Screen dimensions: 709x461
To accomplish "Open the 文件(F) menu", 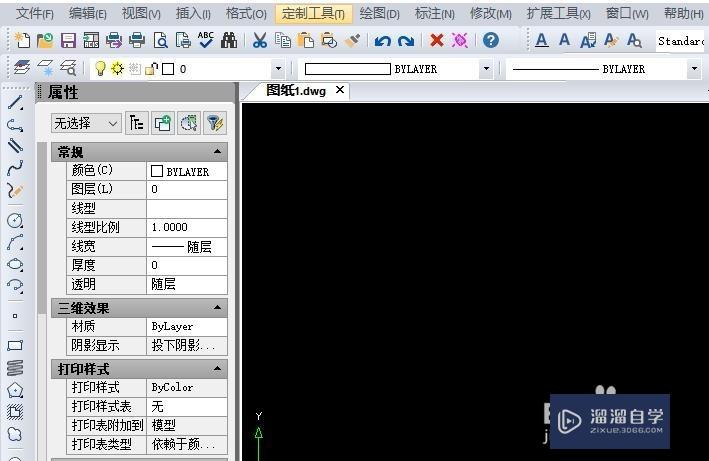I will point(34,14).
